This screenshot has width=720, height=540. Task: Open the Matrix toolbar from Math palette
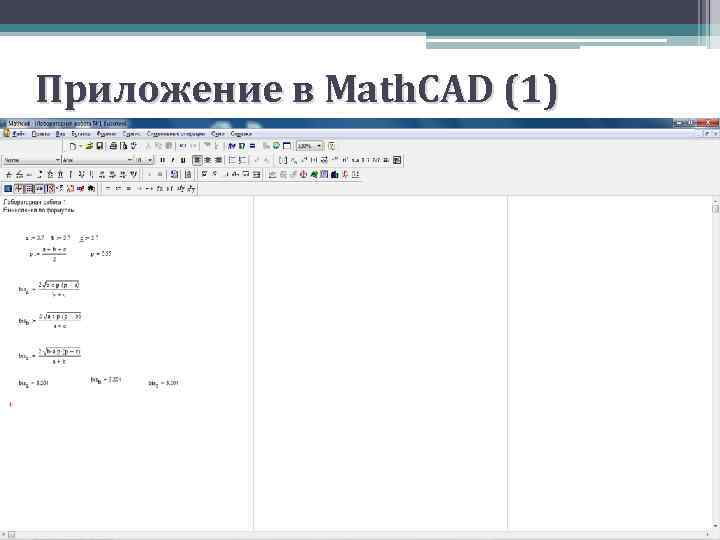[28, 188]
